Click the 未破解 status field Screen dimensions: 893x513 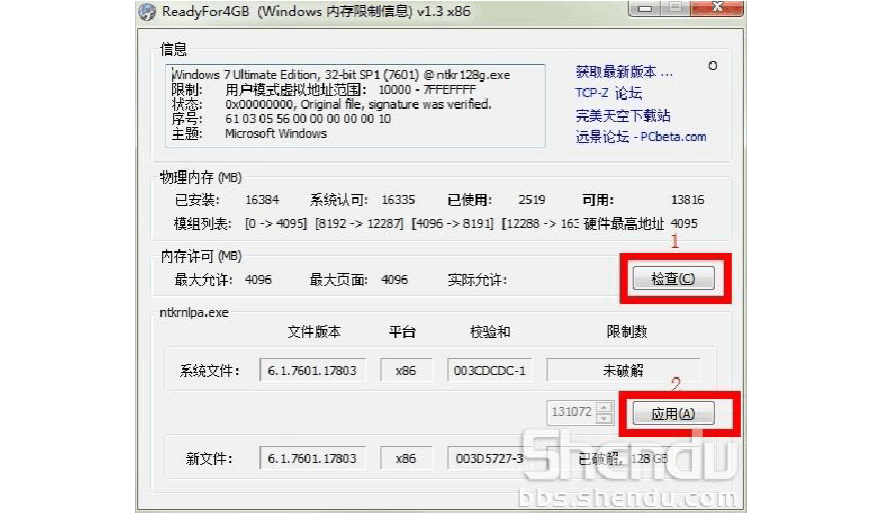click(x=623, y=371)
